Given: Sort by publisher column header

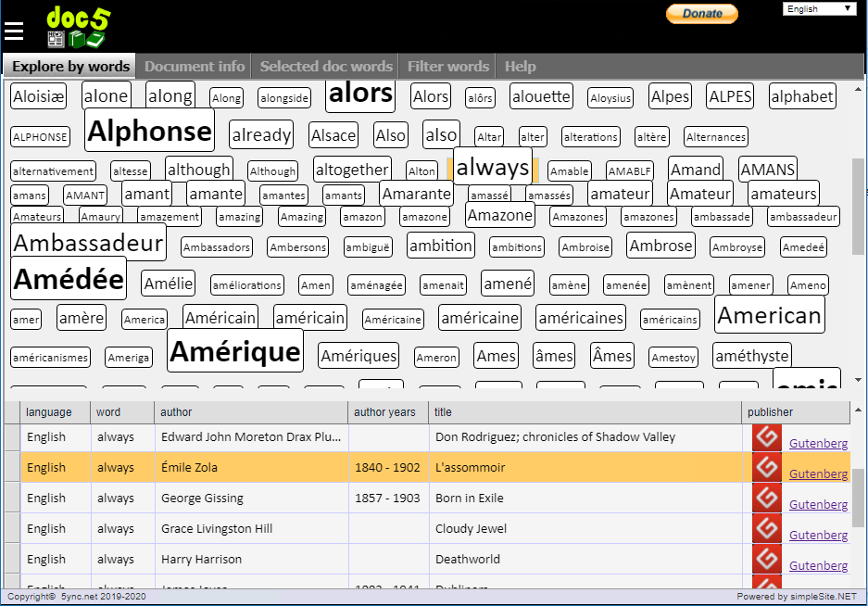Looking at the screenshot, I should point(796,412).
